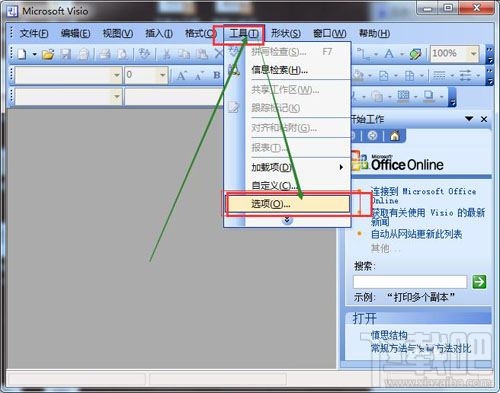
Task: Click the Save disk icon
Action: pyautogui.click(x=65, y=54)
